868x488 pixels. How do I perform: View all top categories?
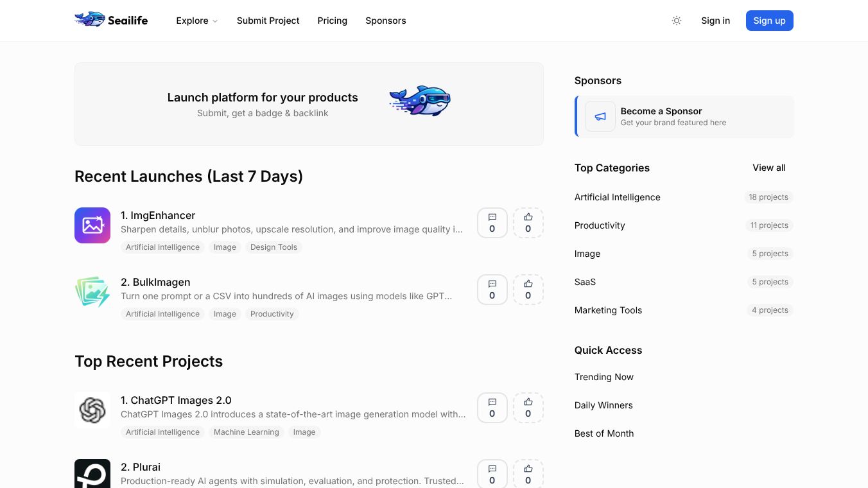(769, 168)
